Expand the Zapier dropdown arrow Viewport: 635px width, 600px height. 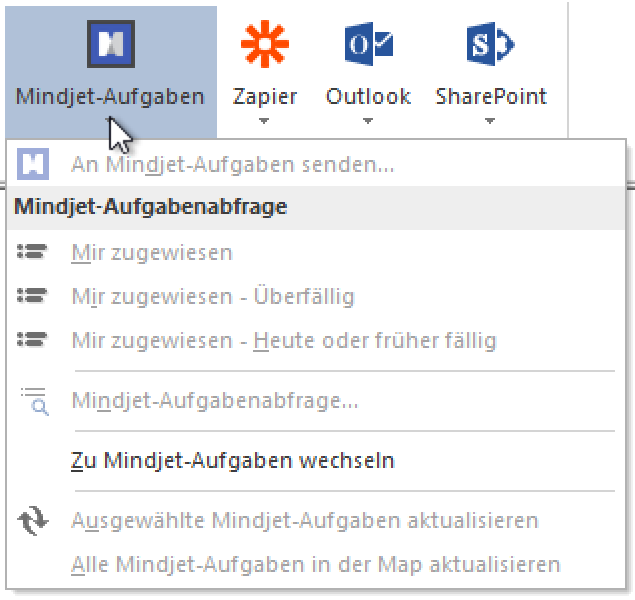pos(264,121)
